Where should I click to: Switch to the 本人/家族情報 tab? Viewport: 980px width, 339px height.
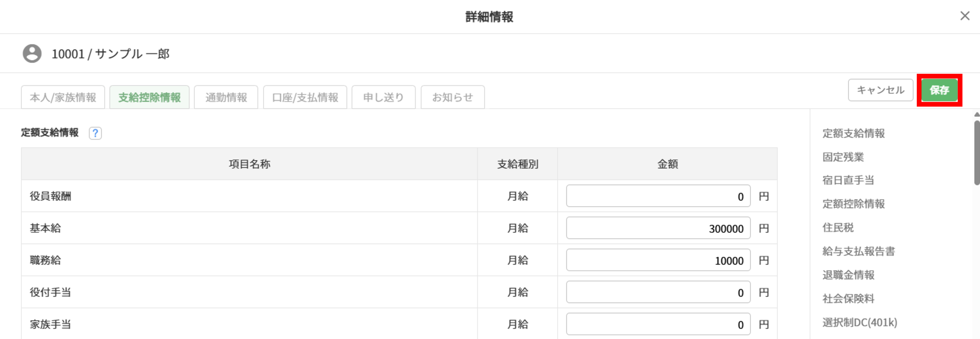pyautogui.click(x=63, y=98)
